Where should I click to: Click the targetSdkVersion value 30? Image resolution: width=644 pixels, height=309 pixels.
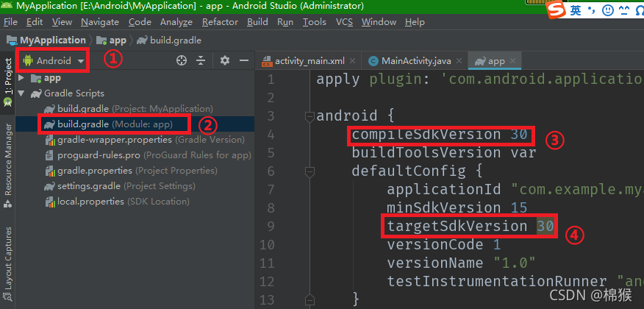[545, 226]
